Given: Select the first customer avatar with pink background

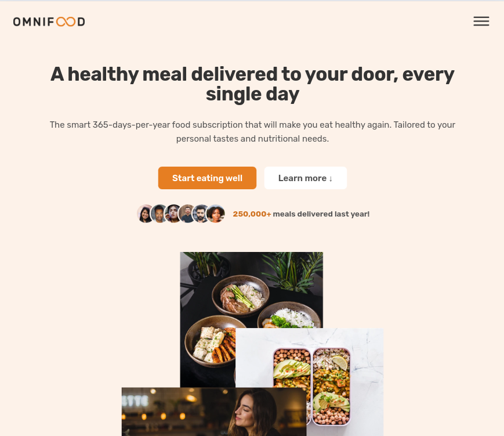Looking at the screenshot, I should tap(144, 214).
